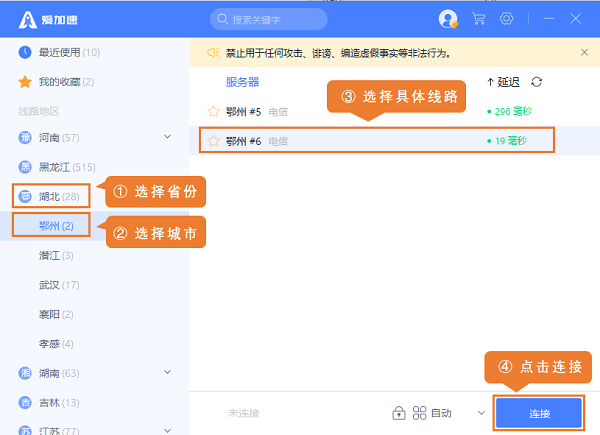Click the 自动 mode label
This screenshot has width=600, height=435.
coord(441,413)
